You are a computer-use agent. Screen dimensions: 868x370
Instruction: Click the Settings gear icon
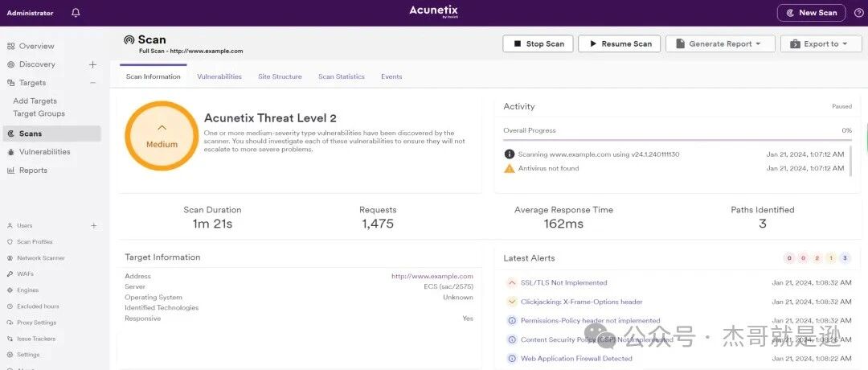tap(10, 355)
